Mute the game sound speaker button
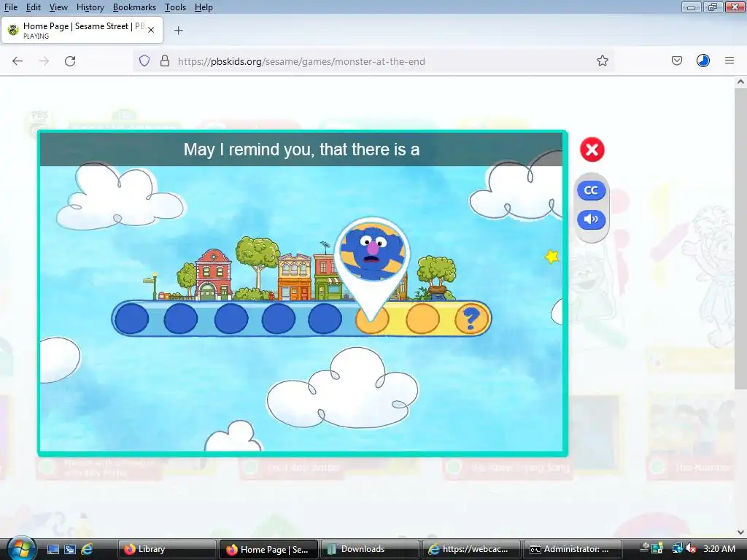This screenshot has width=747, height=560. 591,219
